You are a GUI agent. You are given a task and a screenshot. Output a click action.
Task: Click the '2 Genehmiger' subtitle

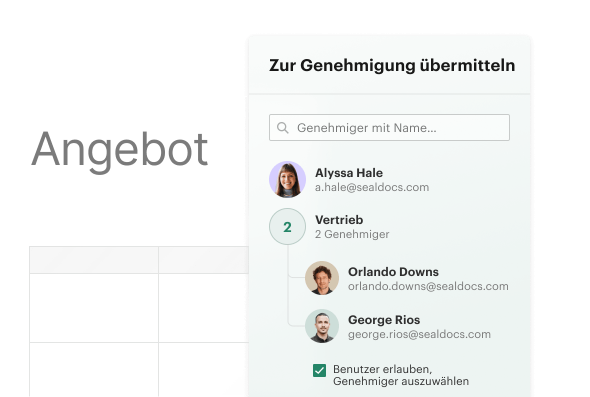point(352,234)
